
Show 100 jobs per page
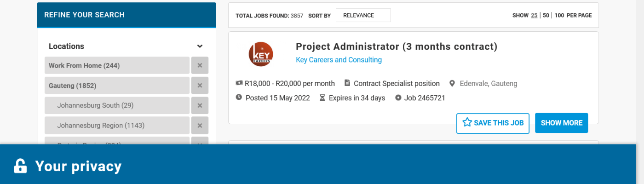(x=559, y=15)
